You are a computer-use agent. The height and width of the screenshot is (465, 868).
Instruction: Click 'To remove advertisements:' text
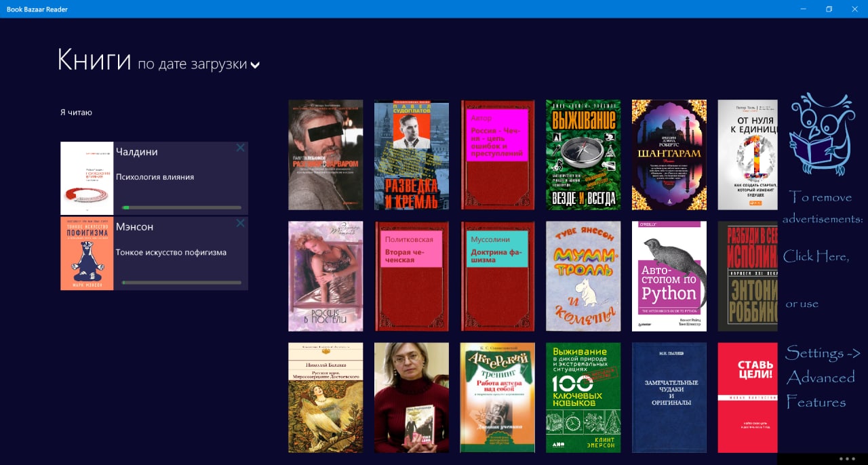[x=823, y=208]
